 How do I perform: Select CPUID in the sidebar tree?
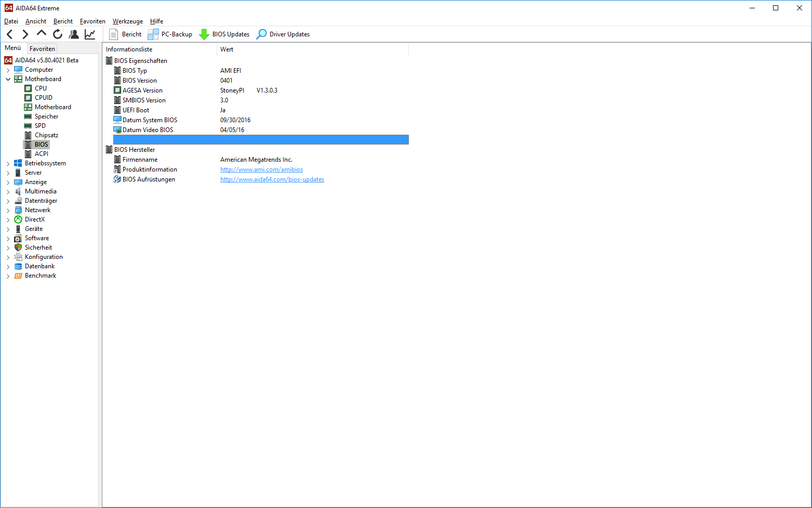44,98
